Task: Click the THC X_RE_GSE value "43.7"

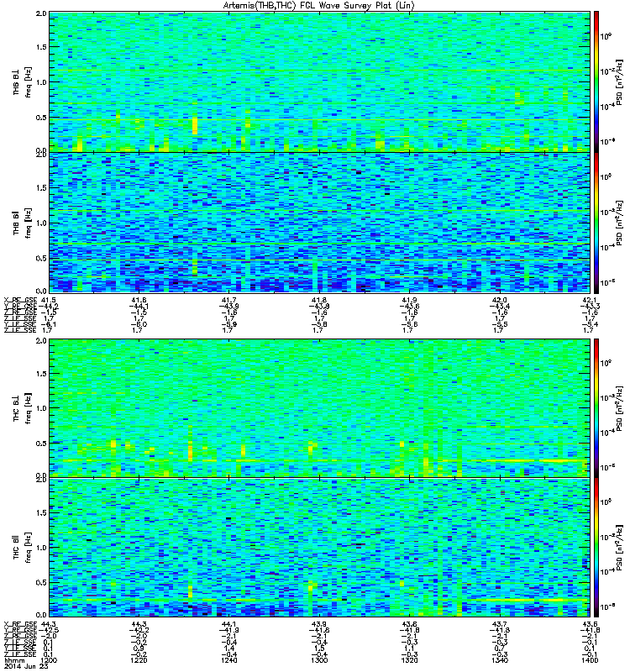Action: tap(500, 624)
